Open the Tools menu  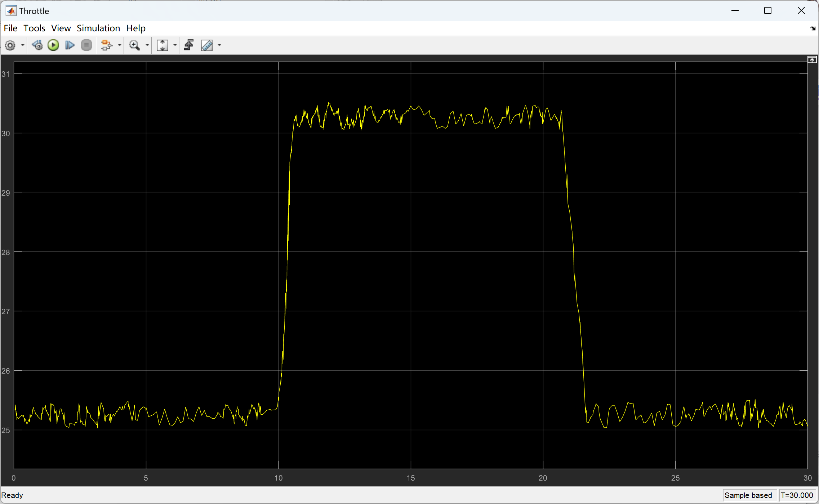coord(34,28)
